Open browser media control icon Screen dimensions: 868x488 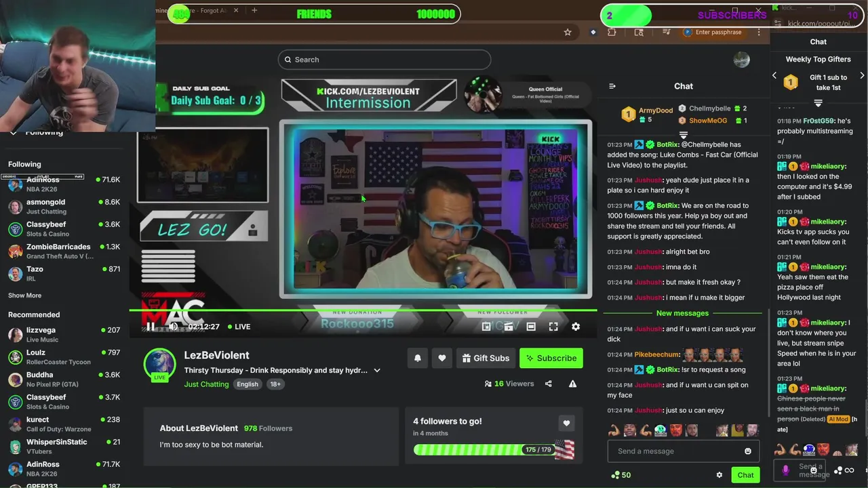pyautogui.click(x=667, y=32)
